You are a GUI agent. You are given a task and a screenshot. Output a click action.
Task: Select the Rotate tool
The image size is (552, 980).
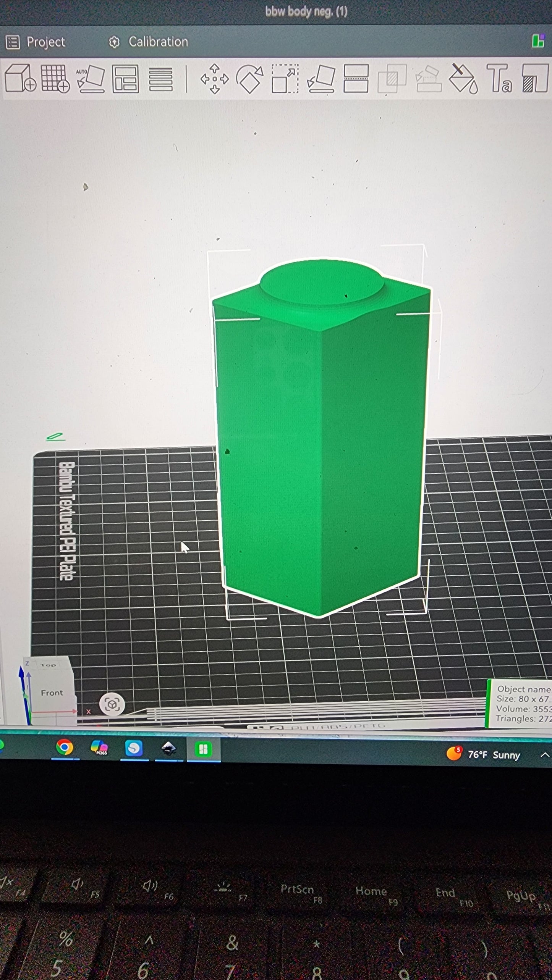[x=250, y=79]
